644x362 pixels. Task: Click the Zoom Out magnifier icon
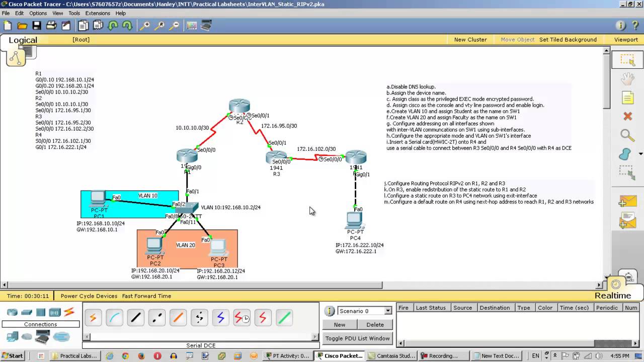click(174, 26)
